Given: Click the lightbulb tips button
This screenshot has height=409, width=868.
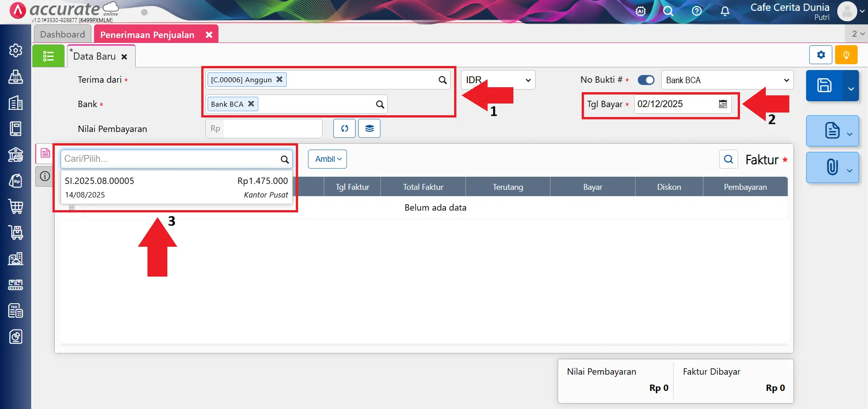Looking at the screenshot, I should pyautogui.click(x=846, y=55).
